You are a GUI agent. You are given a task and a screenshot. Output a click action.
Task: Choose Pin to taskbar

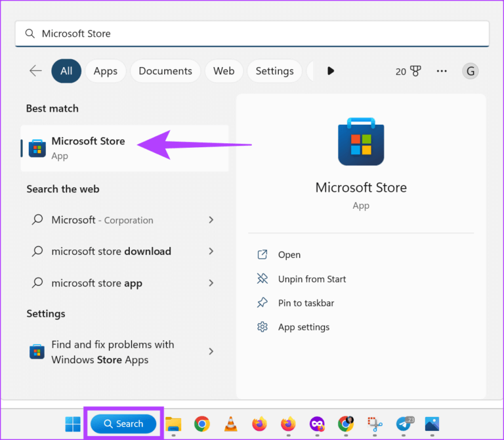pyautogui.click(x=306, y=303)
